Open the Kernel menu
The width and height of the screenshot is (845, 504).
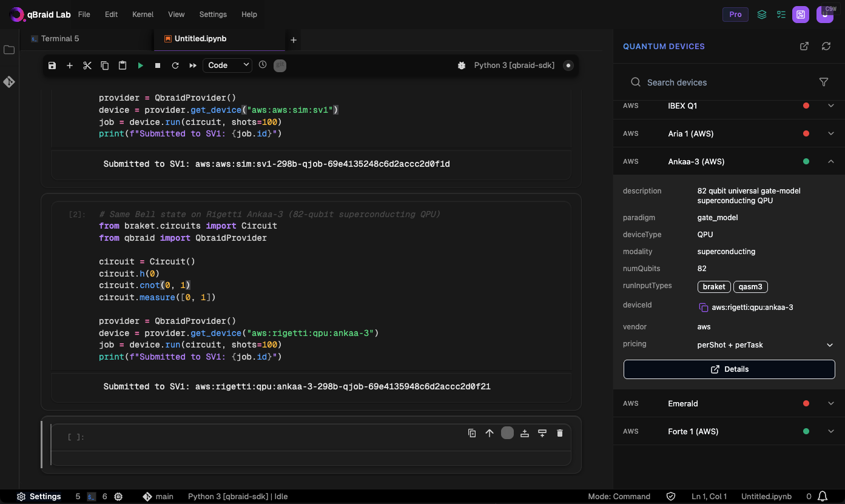point(143,14)
